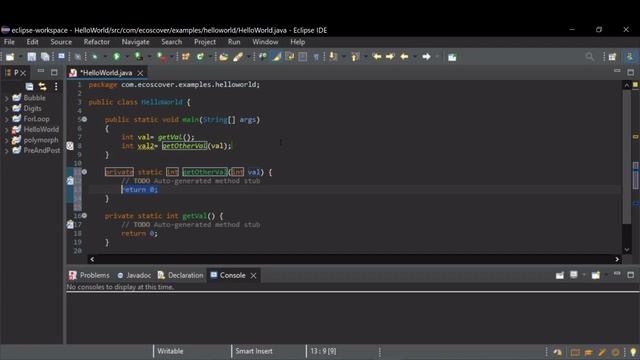640x360 pixels.
Task: Toggle Word Wrap toolbar icon
Action: 290,57
